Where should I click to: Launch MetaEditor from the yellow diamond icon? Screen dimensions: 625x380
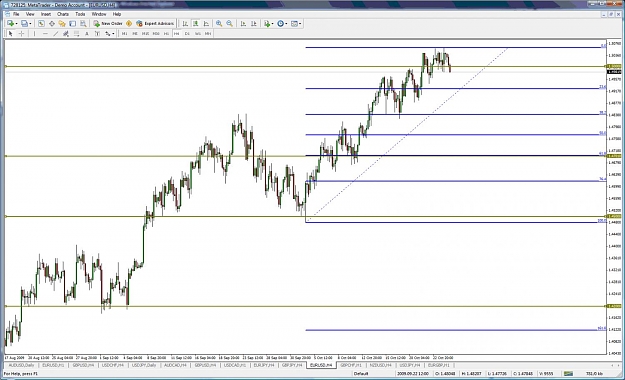(x=129, y=24)
